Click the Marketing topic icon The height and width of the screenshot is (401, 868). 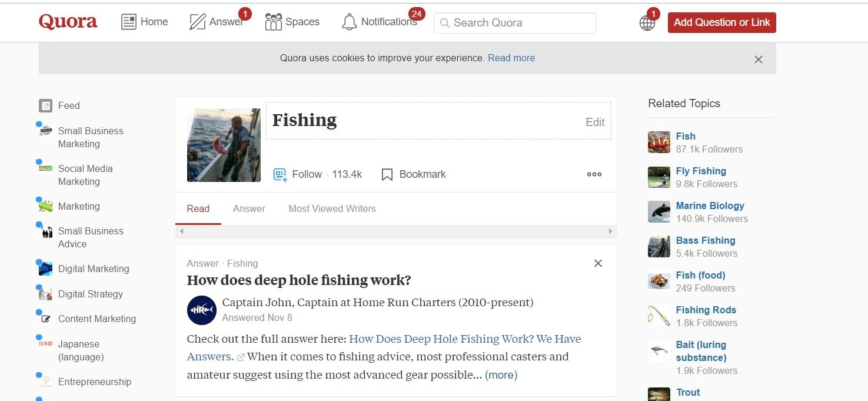point(46,206)
